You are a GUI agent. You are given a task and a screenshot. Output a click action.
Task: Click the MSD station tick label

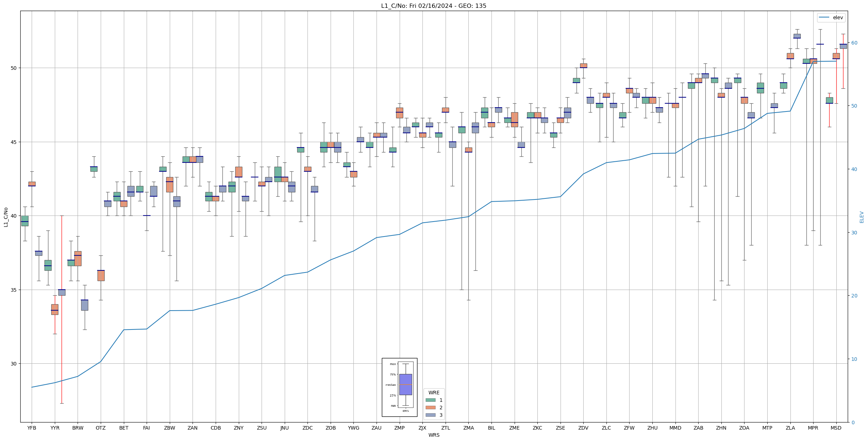click(836, 428)
